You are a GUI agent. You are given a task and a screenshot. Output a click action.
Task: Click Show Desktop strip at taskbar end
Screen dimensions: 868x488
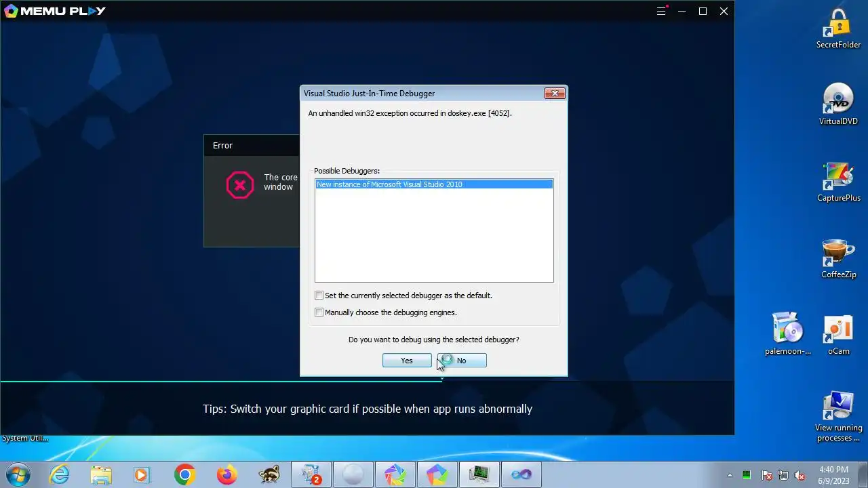pos(863,475)
